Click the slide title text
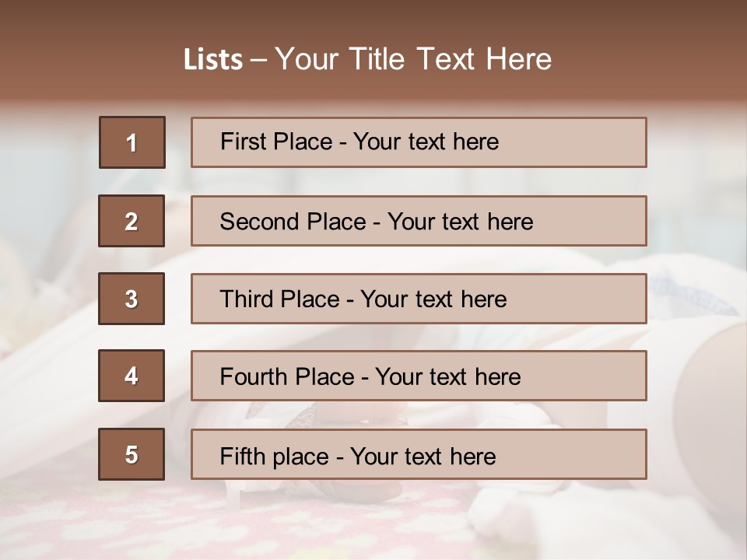747x560 pixels. [x=368, y=59]
